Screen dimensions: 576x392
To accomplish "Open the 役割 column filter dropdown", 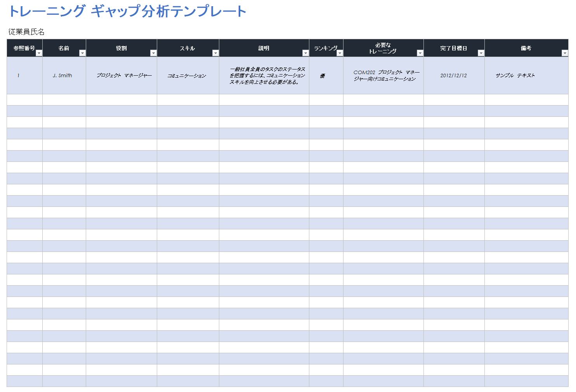I will pyautogui.click(x=153, y=53).
